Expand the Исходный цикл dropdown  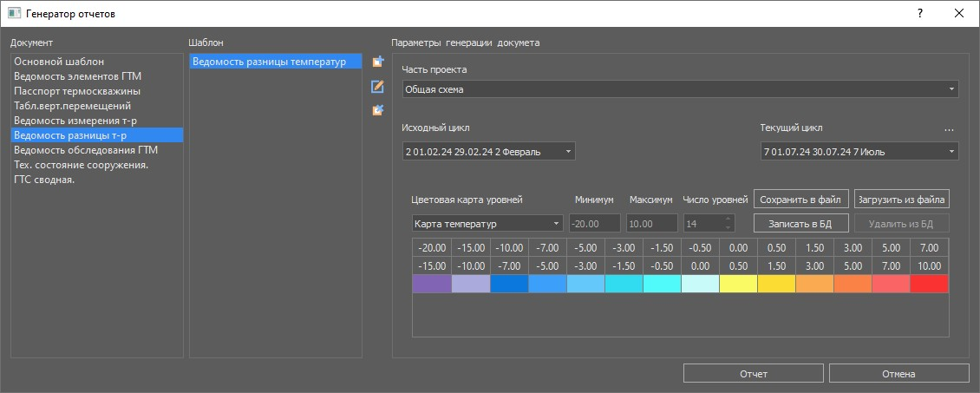coord(488,152)
